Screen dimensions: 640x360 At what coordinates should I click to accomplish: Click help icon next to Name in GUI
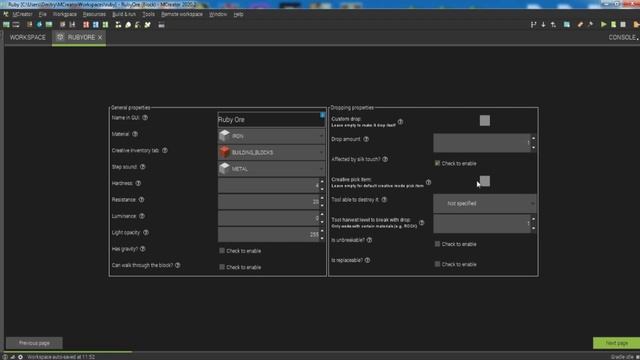pyautogui.click(x=145, y=118)
